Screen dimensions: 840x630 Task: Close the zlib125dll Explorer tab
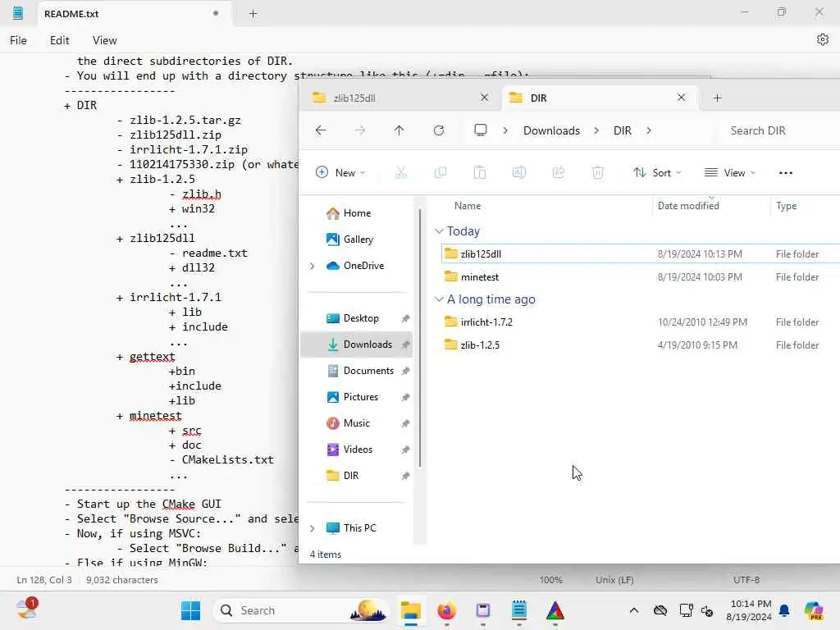(484, 98)
